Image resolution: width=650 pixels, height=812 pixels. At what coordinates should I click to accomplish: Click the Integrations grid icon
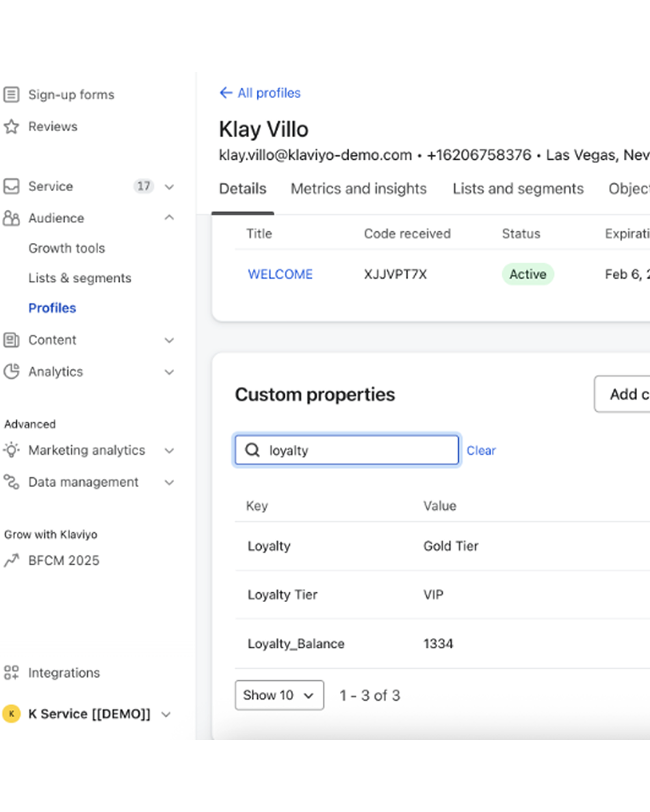pos(12,673)
